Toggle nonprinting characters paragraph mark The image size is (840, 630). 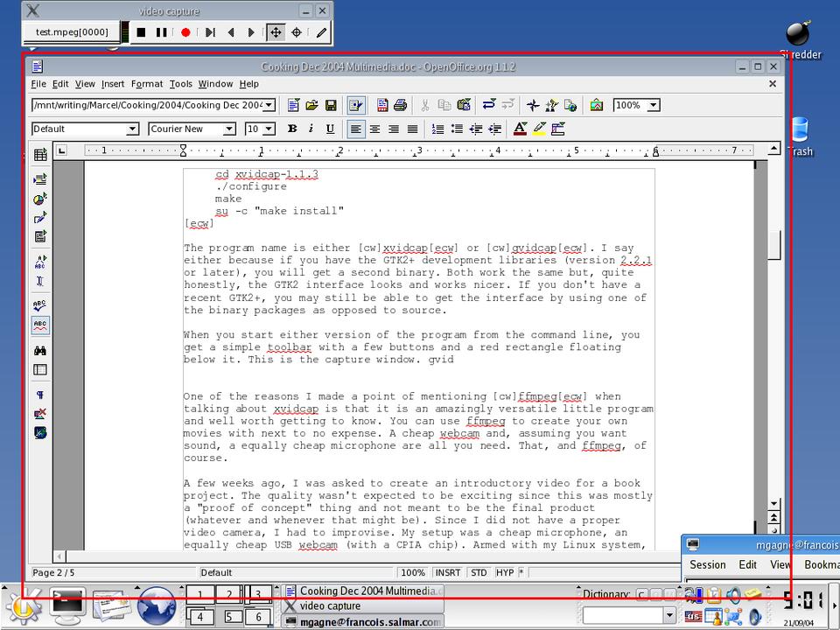40,395
